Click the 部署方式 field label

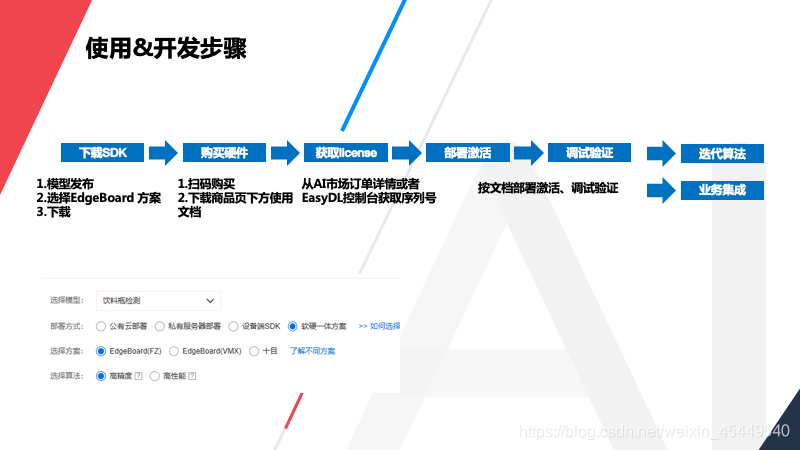[66, 326]
